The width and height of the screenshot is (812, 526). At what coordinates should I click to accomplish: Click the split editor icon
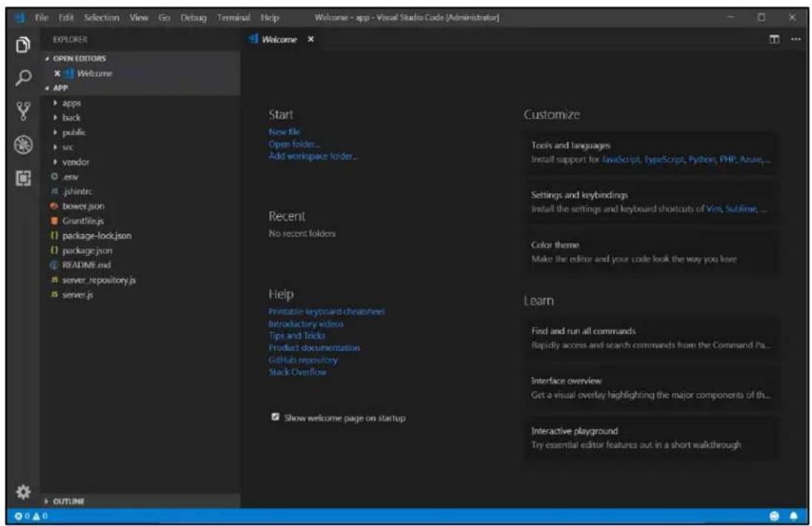tap(774, 39)
